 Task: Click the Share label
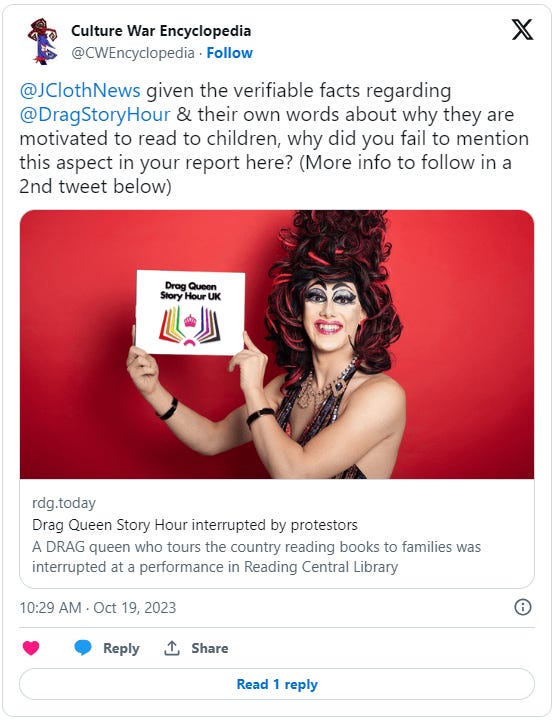click(x=209, y=648)
